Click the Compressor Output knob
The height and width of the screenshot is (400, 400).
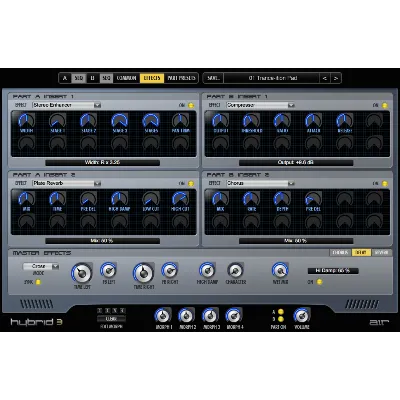click(220, 121)
